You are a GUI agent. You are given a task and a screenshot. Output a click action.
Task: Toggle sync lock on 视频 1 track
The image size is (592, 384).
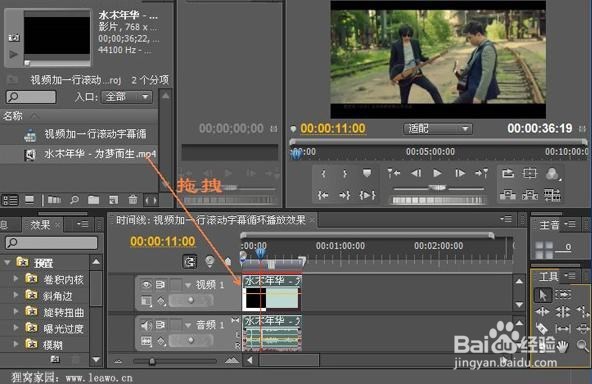tap(160, 285)
